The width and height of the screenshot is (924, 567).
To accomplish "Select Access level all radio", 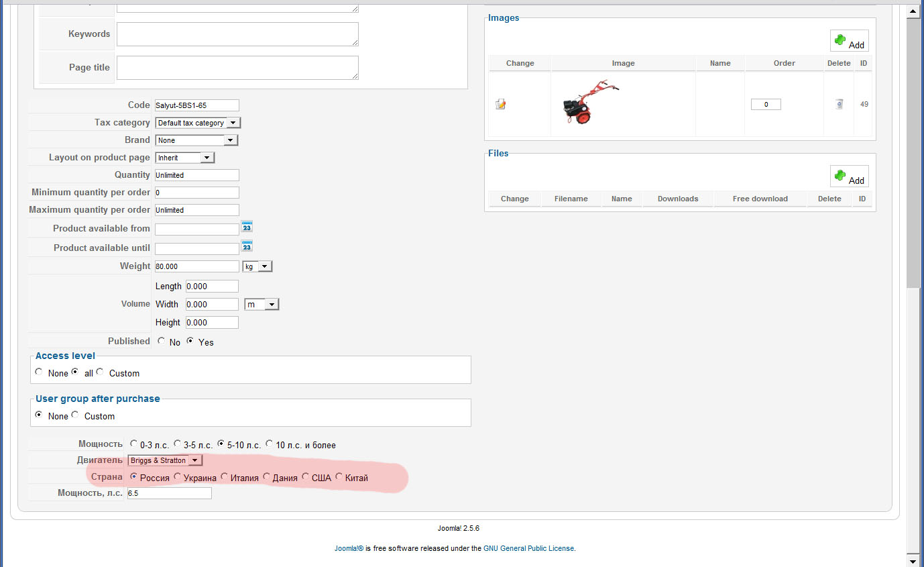I will pos(75,372).
